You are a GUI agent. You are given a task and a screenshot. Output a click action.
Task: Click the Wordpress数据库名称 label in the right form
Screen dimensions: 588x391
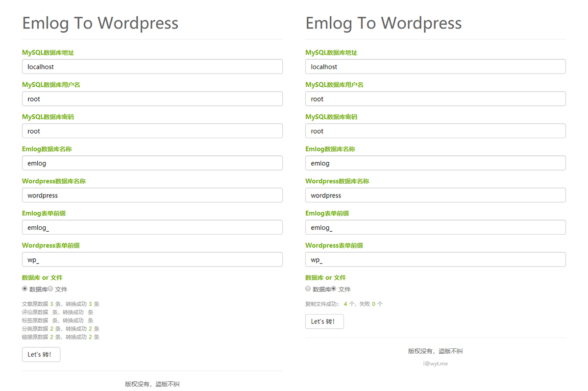(337, 181)
